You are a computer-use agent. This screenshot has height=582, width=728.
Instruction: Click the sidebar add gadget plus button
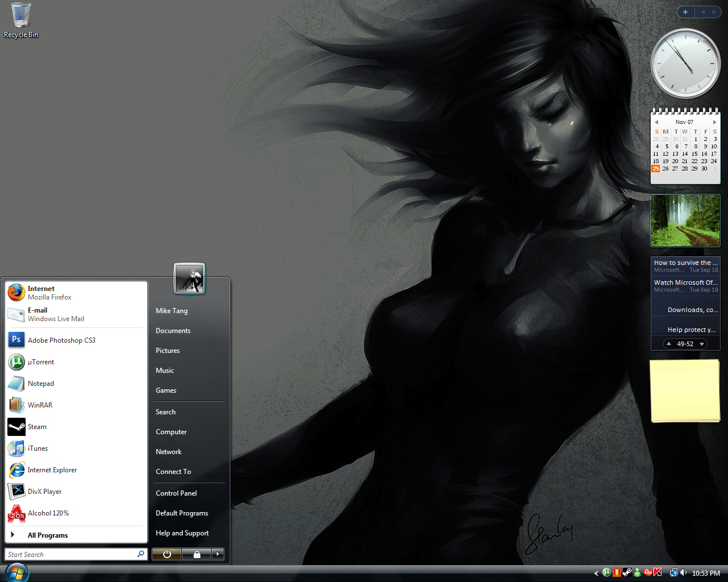point(685,12)
